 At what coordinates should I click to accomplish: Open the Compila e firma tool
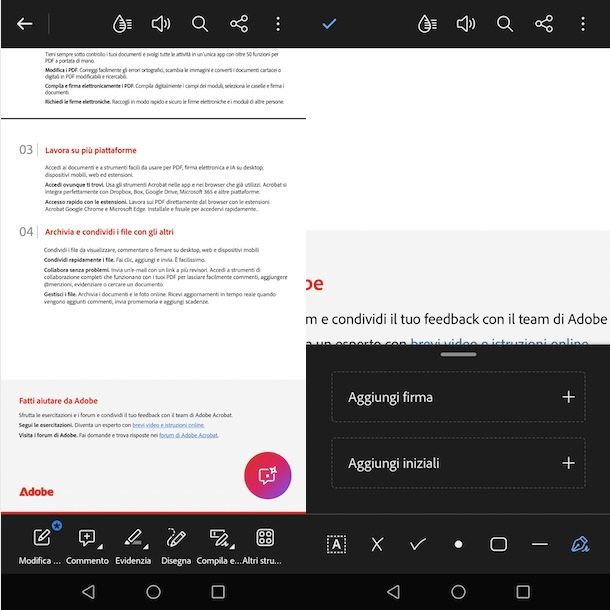point(219,545)
